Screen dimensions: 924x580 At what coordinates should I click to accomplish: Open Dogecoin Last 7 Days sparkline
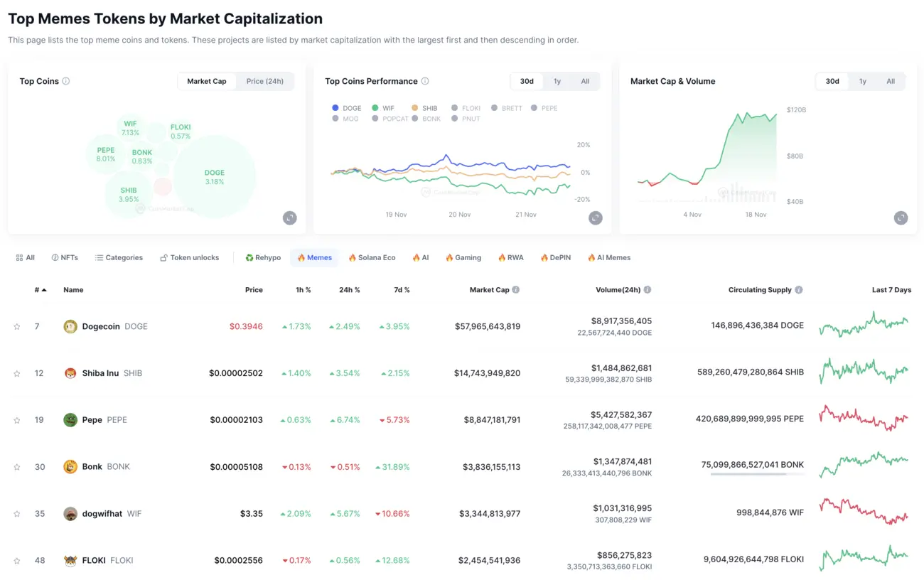pos(864,326)
